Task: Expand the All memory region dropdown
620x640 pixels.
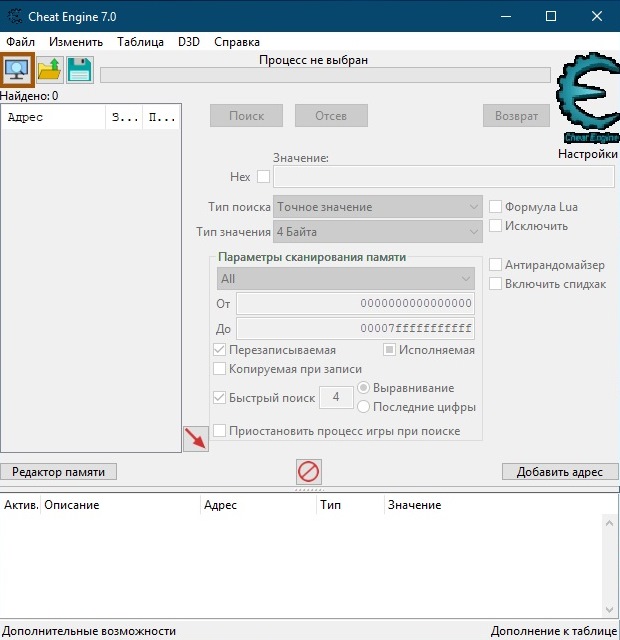Action: pos(345,279)
